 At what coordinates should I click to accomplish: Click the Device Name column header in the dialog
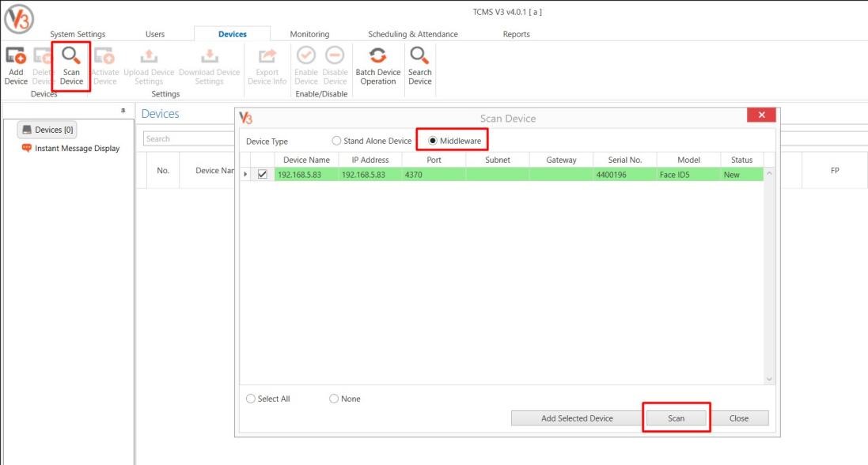point(306,160)
